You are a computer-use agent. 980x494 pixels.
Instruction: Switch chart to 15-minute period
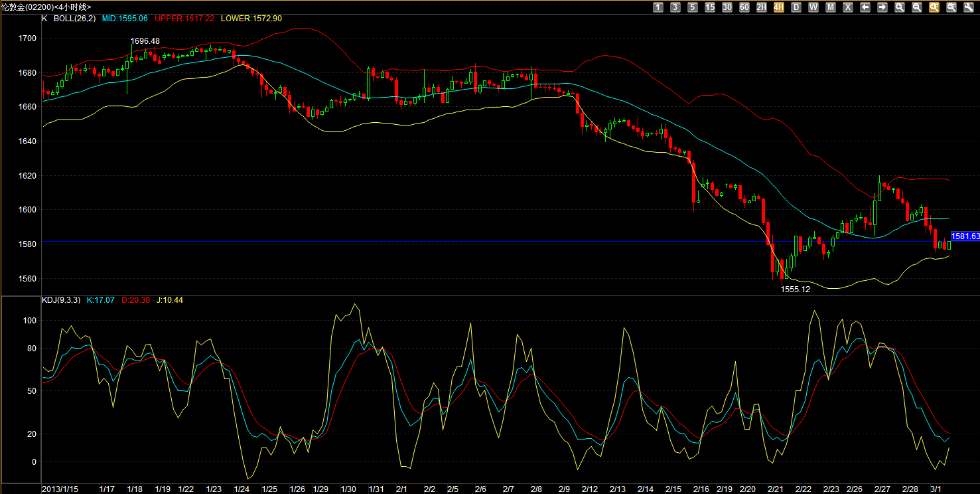[710, 7]
